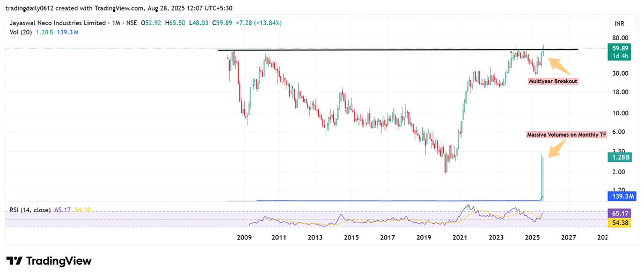Click the high value H65.50

pyautogui.click(x=176, y=23)
